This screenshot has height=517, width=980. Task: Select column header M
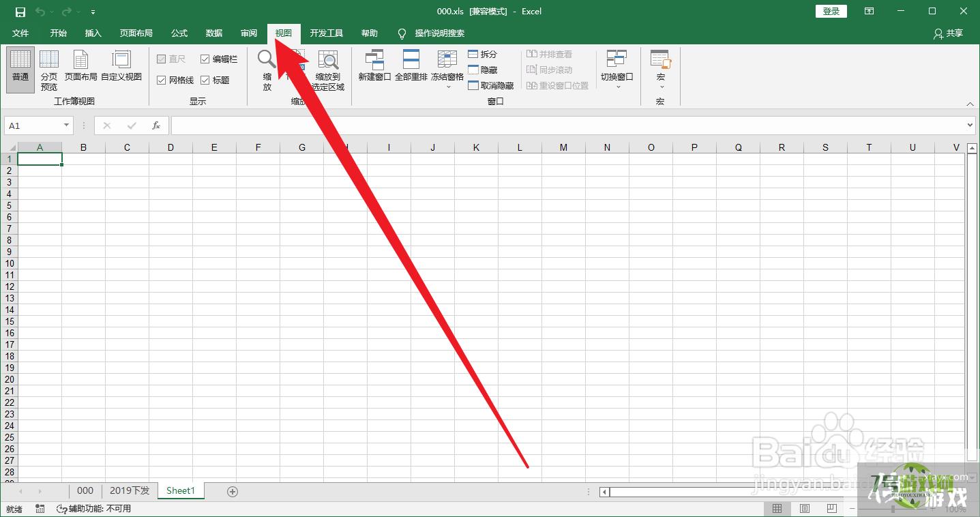tap(563, 147)
